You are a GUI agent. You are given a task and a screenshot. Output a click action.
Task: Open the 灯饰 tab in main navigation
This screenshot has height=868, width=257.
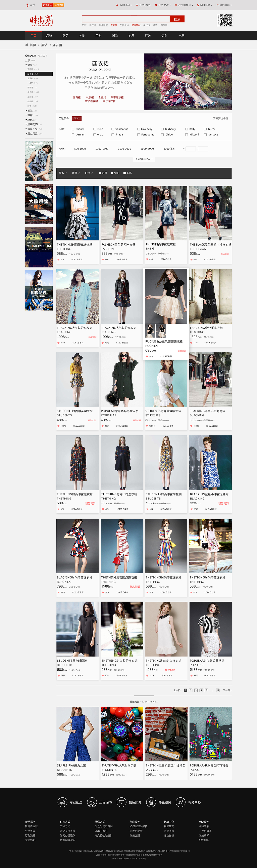pyautogui.click(x=148, y=35)
